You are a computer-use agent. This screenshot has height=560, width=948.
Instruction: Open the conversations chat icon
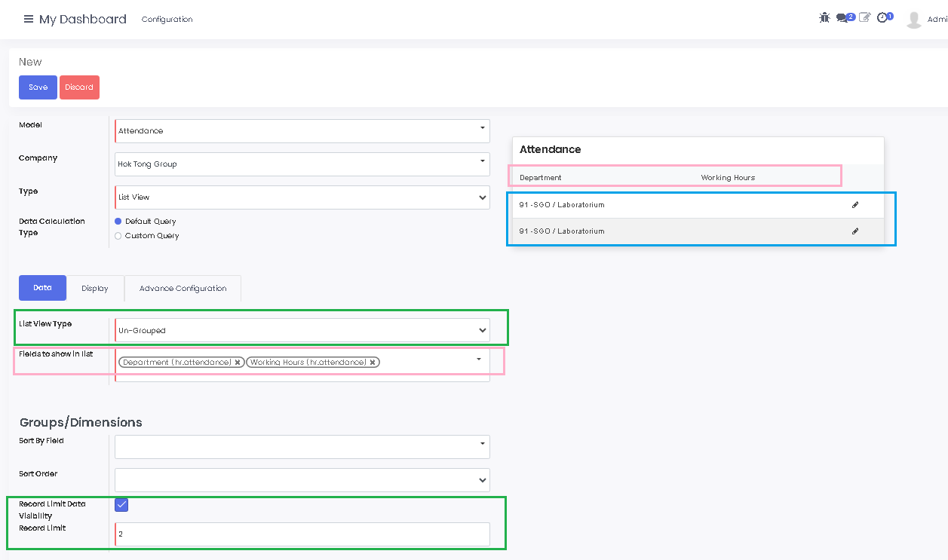click(x=842, y=18)
